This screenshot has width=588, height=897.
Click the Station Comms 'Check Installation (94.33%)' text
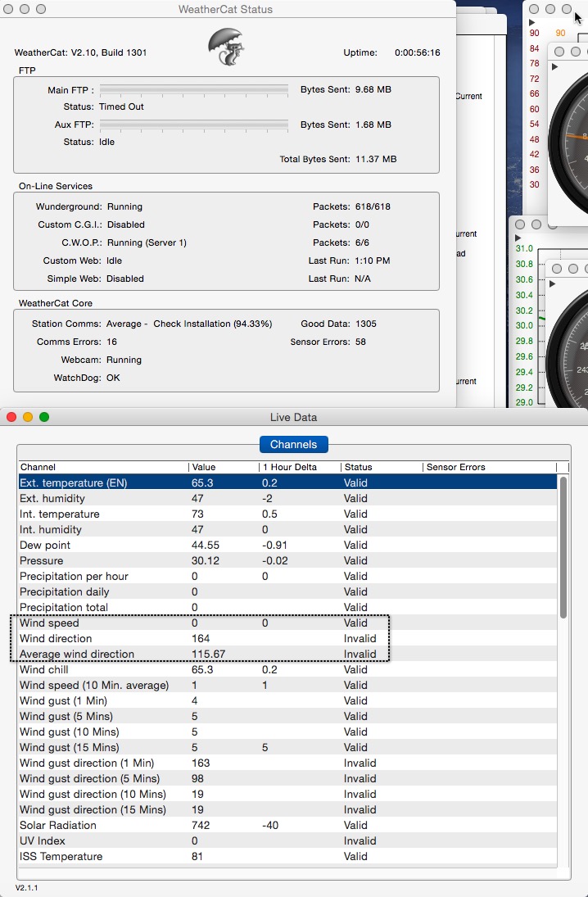click(x=213, y=324)
